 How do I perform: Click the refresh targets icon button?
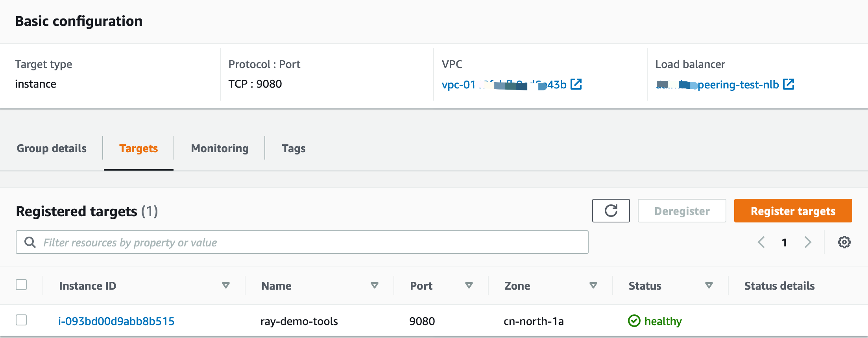[x=611, y=211]
